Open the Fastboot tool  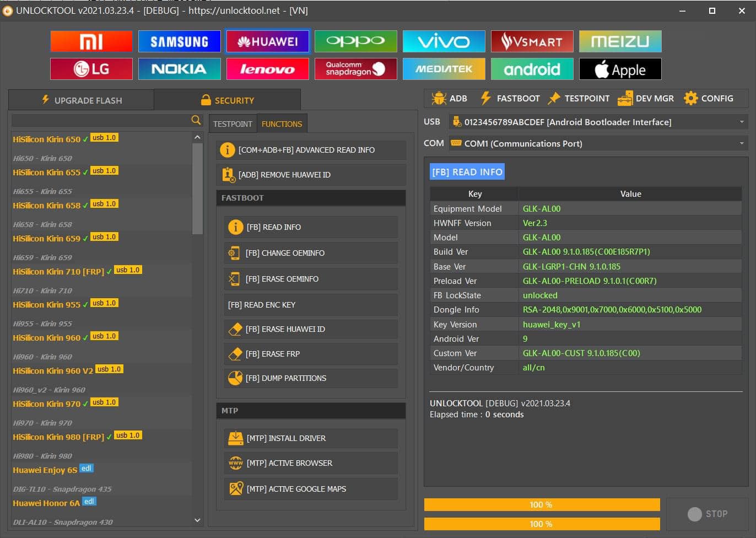click(x=510, y=98)
